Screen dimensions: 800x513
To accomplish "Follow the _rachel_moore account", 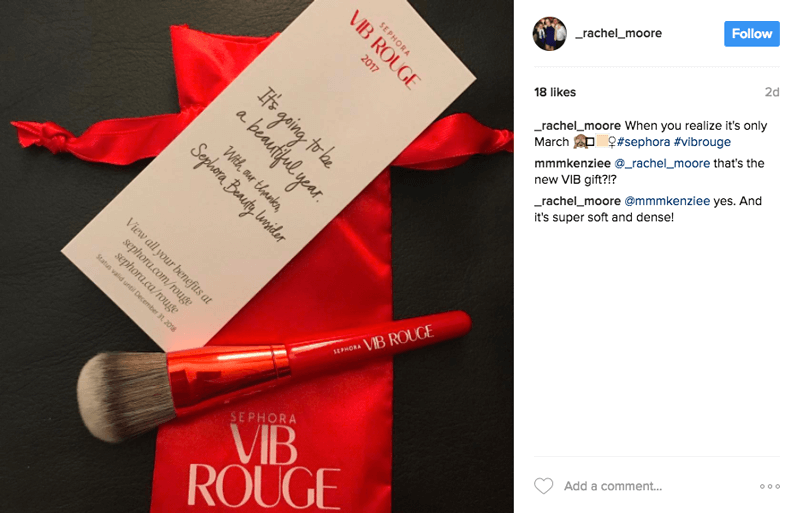I will pos(752,34).
